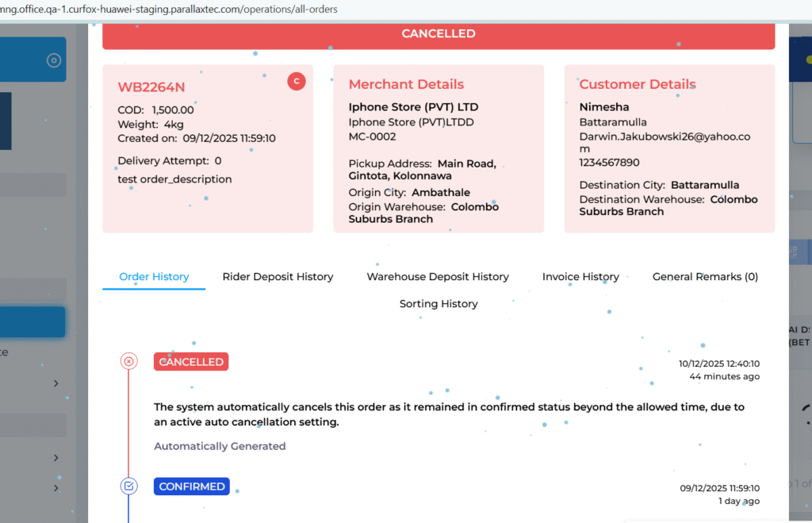Click the confirmed checkmark timeline icon
Screen dimensions: 812x523
(x=128, y=486)
